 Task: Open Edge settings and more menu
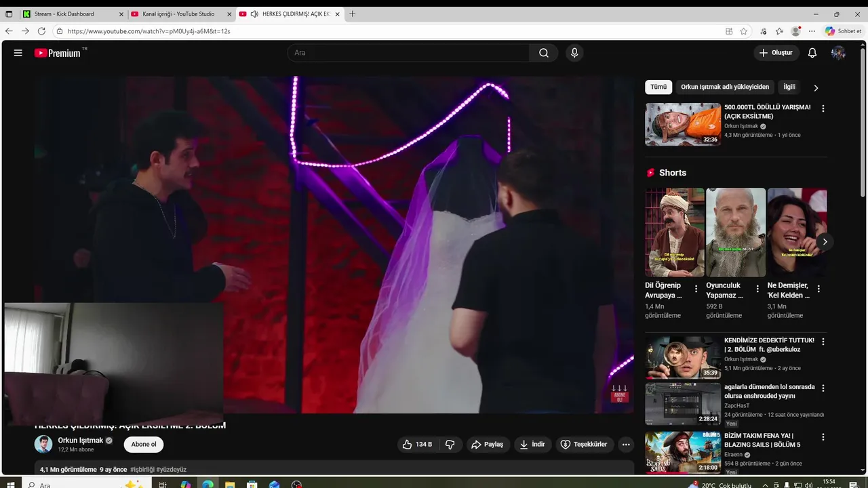[812, 31]
